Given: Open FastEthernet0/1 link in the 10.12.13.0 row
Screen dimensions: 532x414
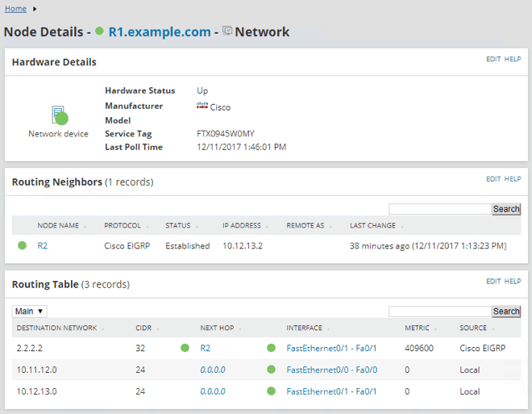Looking at the screenshot, I should click(331, 391).
